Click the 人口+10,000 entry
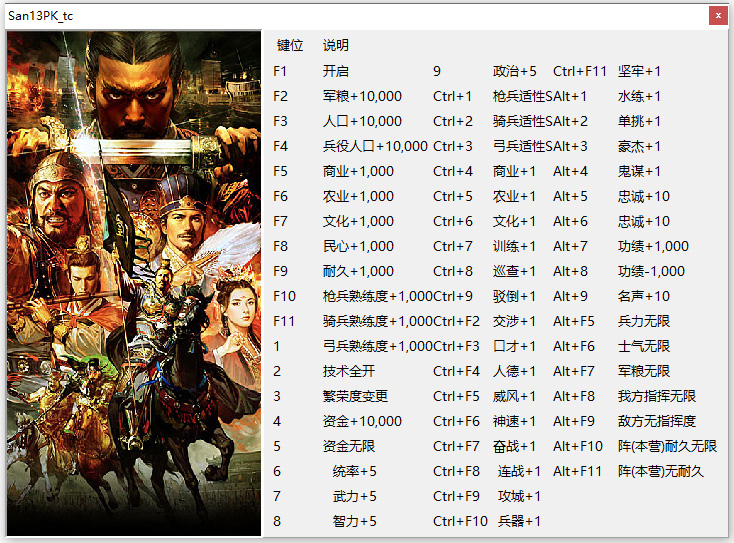The image size is (734, 543). point(362,121)
